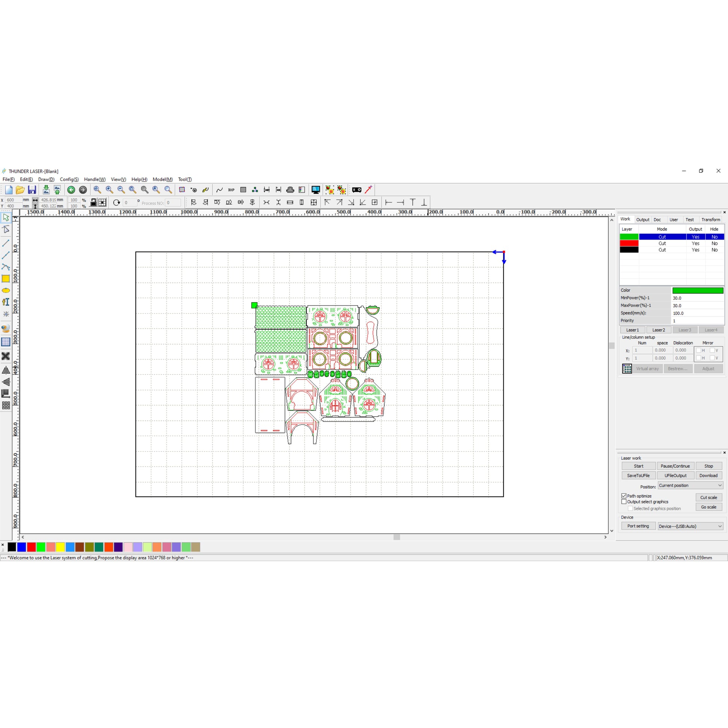Click the Undo green arrow icon

click(71, 190)
